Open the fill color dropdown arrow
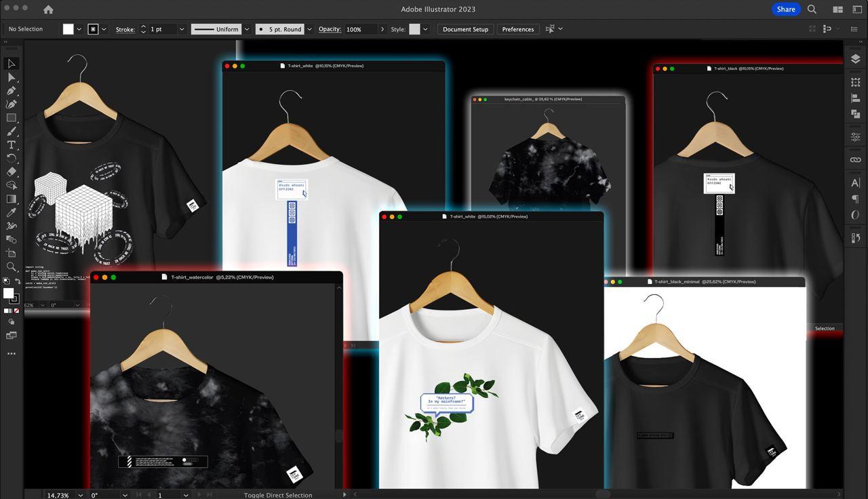868x499 pixels. pyautogui.click(x=79, y=29)
